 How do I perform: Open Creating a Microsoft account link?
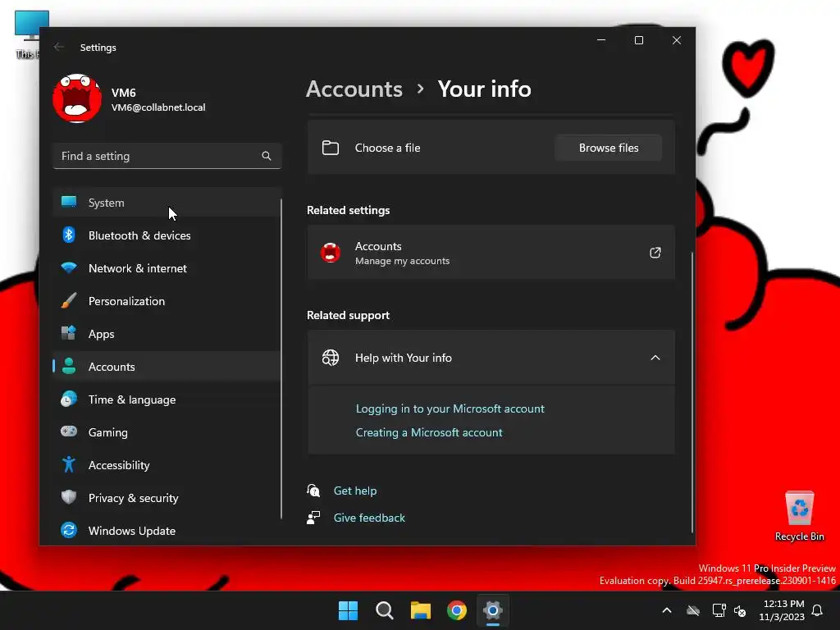(429, 432)
